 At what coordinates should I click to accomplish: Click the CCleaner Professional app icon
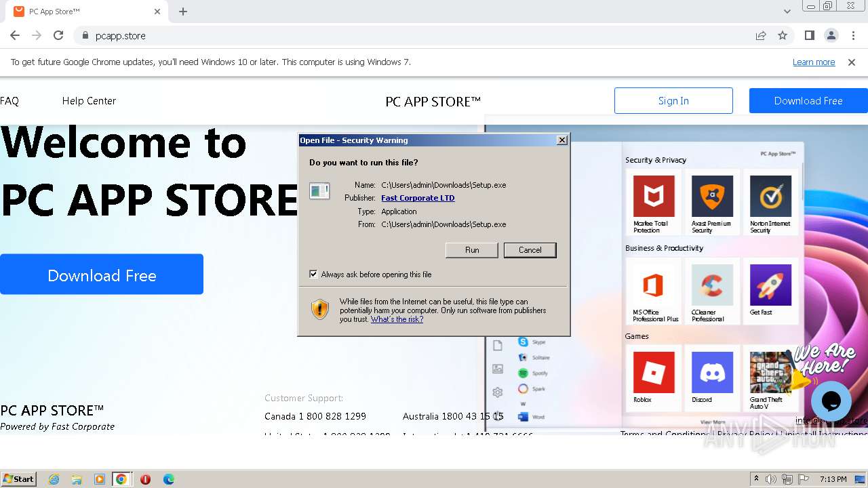[x=712, y=285]
